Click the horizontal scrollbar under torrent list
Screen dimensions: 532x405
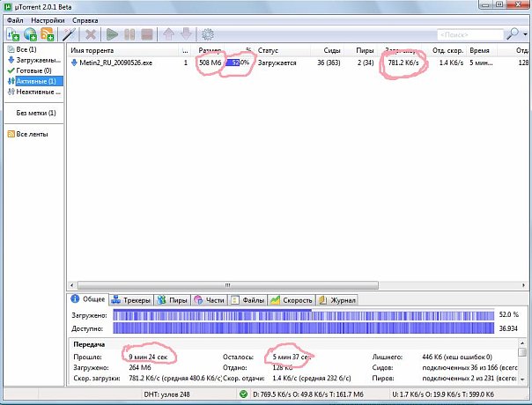click(x=264, y=285)
